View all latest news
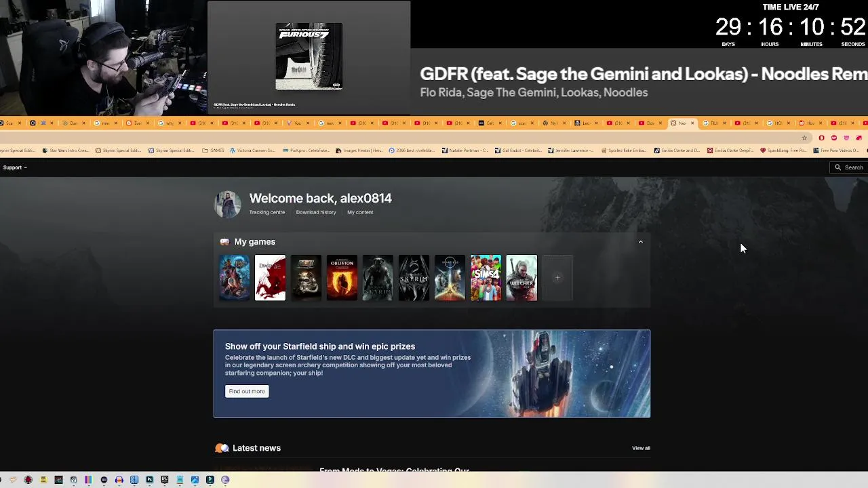868x488 pixels. (x=641, y=448)
